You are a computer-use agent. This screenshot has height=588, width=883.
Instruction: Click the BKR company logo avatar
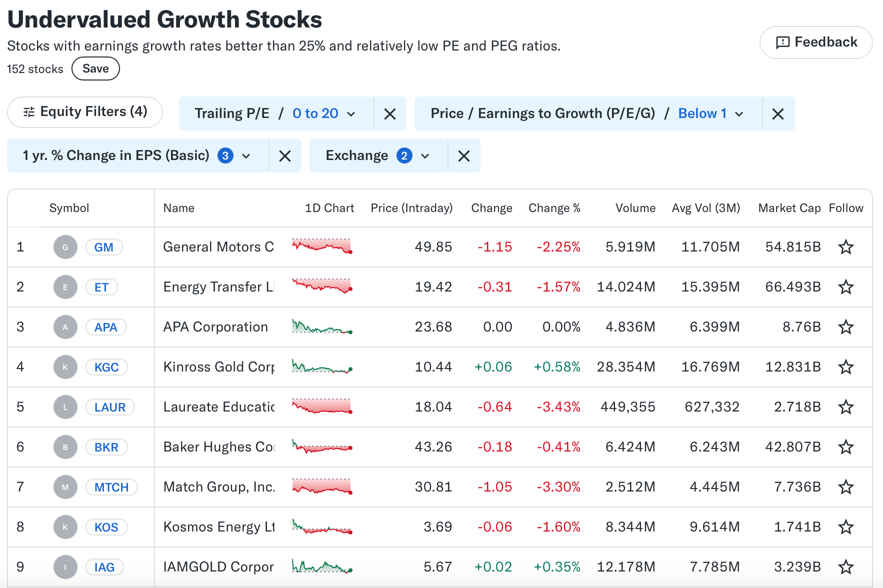(x=65, y=447)
